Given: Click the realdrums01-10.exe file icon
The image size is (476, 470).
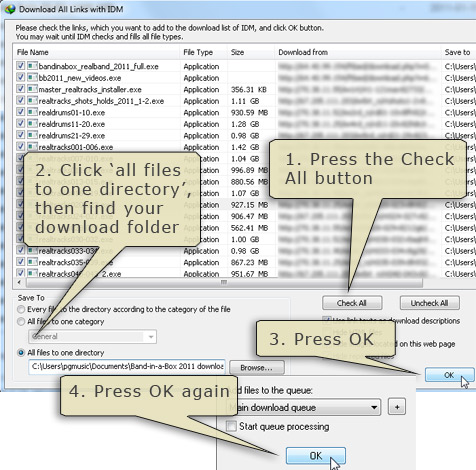Looking at the screenshot, I should click(32, 112).
